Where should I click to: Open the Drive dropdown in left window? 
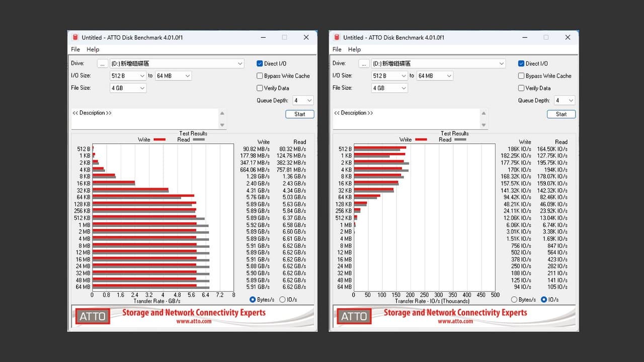(177, 64)
